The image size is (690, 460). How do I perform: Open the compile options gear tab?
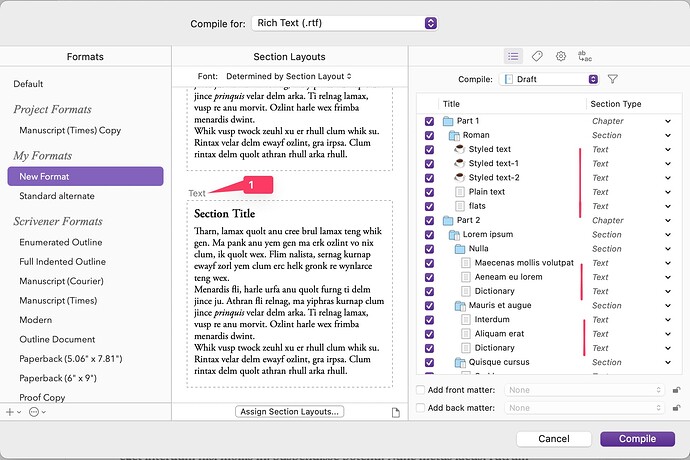click(561, 56)
